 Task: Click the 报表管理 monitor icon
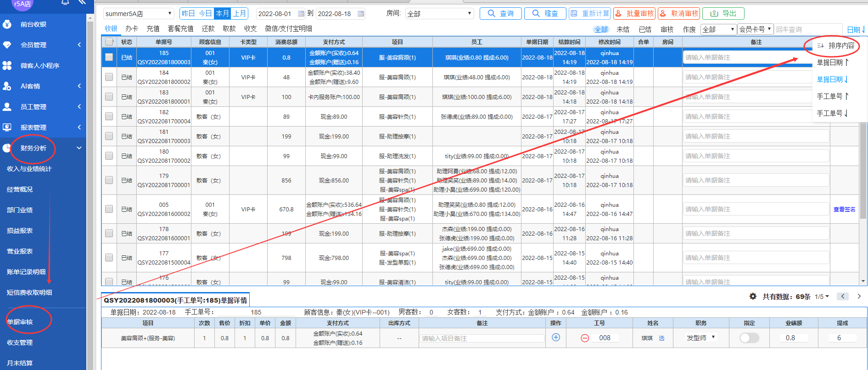[7, 127]
